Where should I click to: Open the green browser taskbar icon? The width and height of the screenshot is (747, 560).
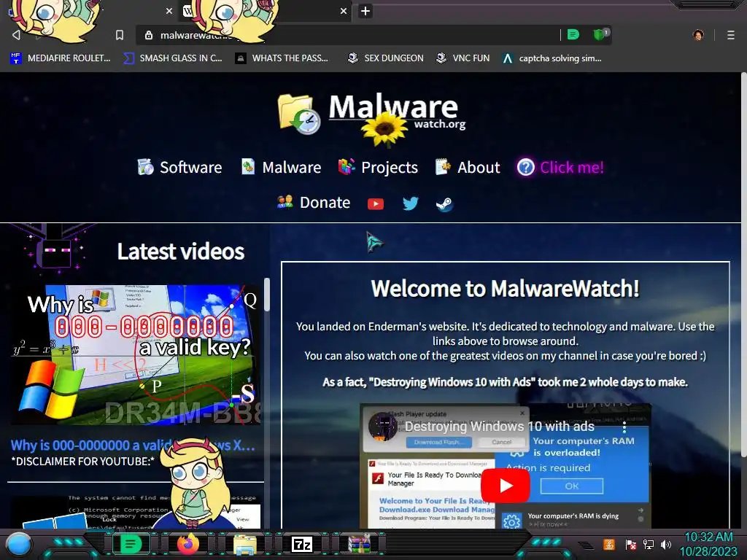(131, 543)
